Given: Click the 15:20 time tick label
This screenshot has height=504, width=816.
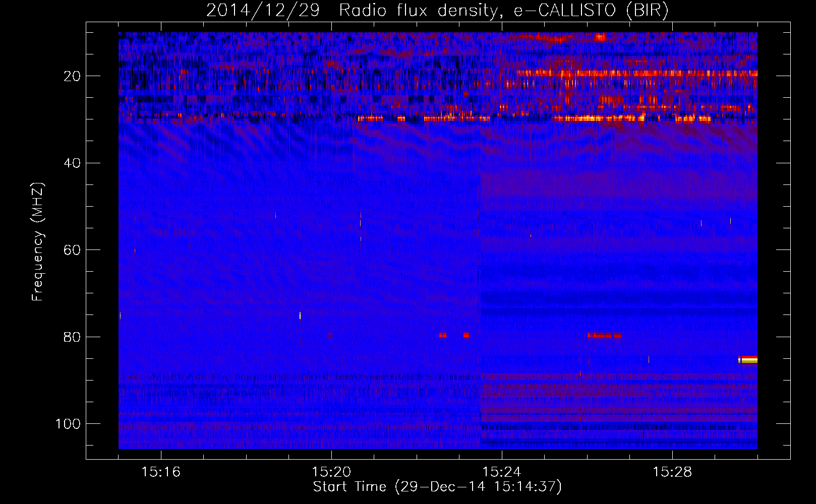Looking at the screenshot, I should [x=331, y=472].
